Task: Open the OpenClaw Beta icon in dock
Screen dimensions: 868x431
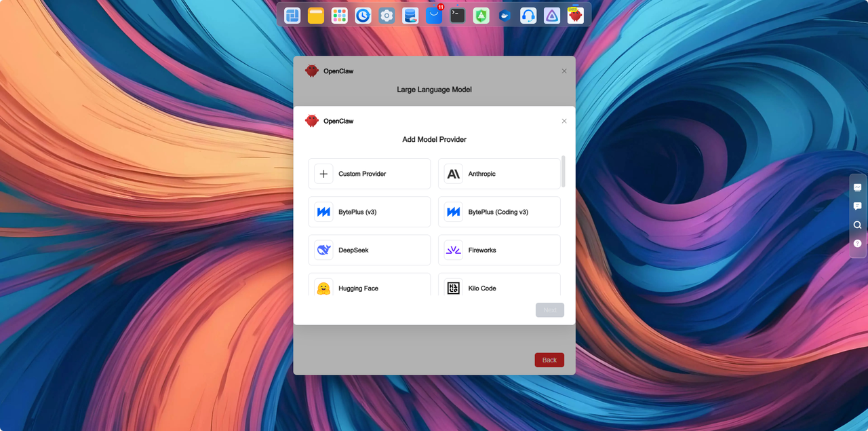Action: coord(576,15)
